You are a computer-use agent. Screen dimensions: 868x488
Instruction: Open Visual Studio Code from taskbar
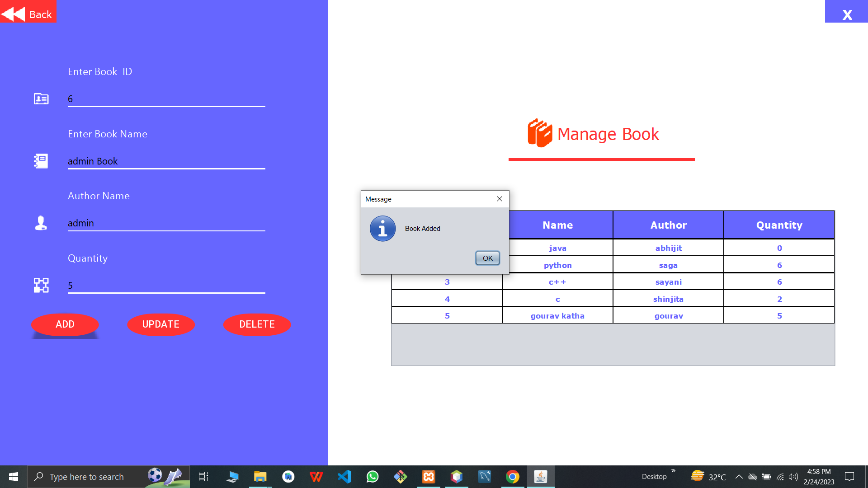[344, 477]
